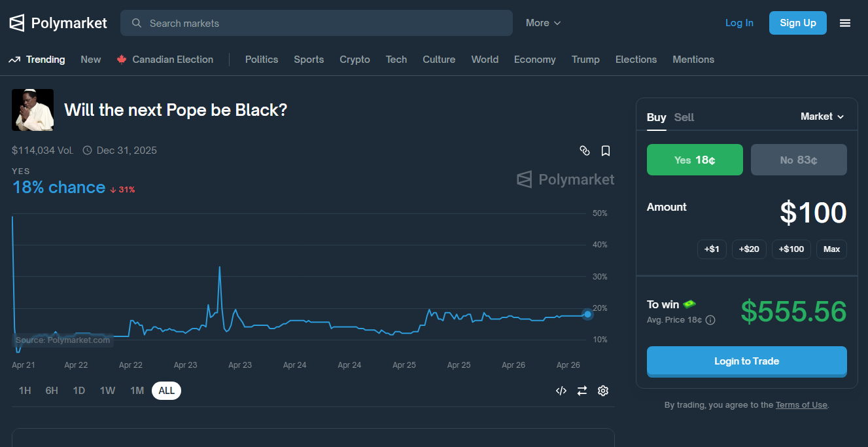868x447 pixels.
Task: Set chart range to 1H
Action: (x=25, y=391)
